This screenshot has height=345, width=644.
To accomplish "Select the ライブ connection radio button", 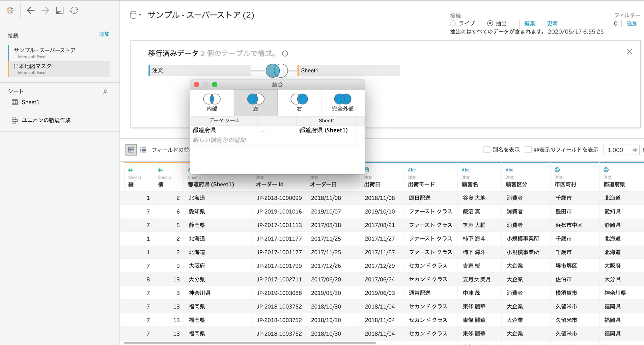I will click(x=453, y=23).
